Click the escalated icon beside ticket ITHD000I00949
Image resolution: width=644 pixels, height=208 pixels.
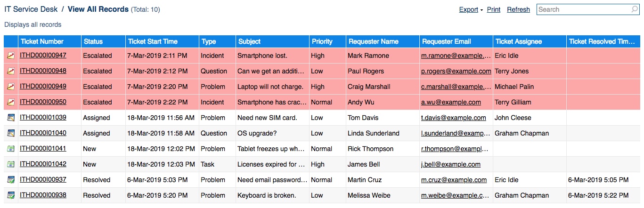[11, 87]
